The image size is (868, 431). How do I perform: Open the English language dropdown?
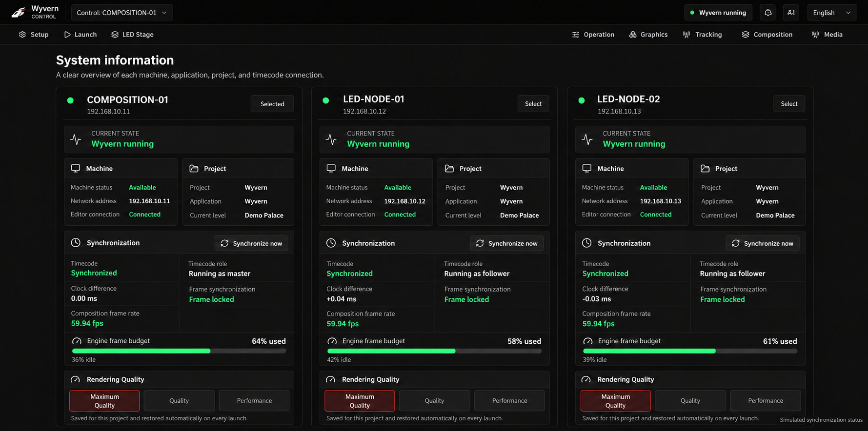tap(832, 13)
